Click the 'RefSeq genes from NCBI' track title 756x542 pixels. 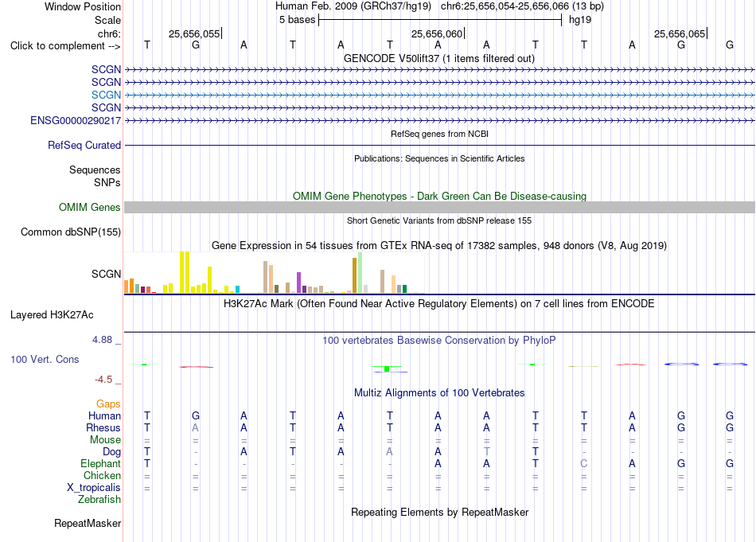point(440,134)
